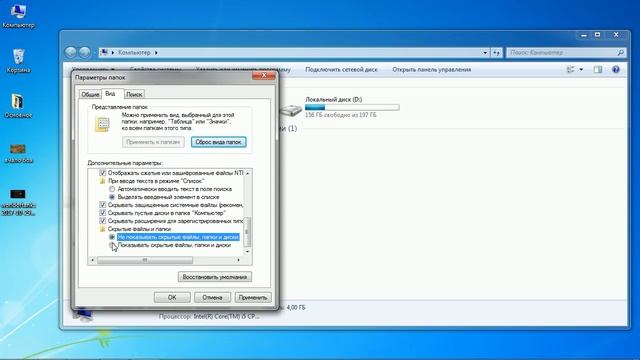This screenshot has height=360, width=640.
Task: Click the Восстановить умолчания button
Action: click(x=215, y=277)
